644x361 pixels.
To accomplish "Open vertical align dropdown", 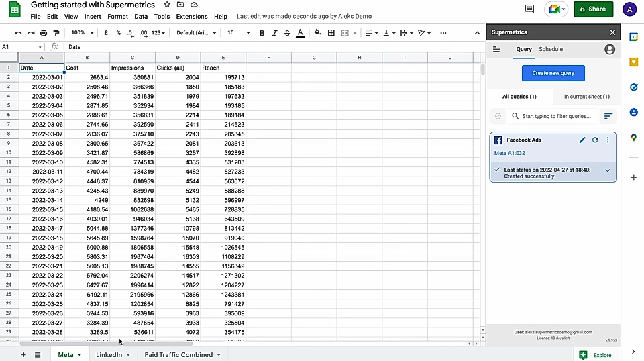I will click(389, 33).
